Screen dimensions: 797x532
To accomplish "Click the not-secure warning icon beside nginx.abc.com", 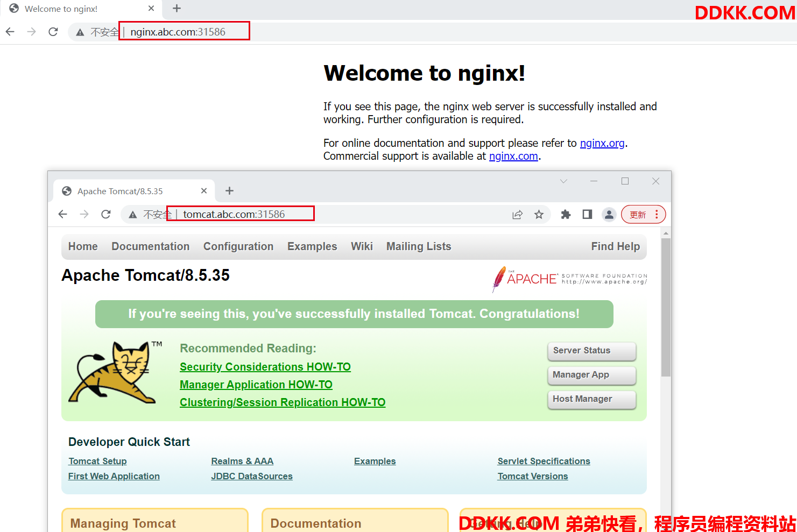I will tap(80, 32).
